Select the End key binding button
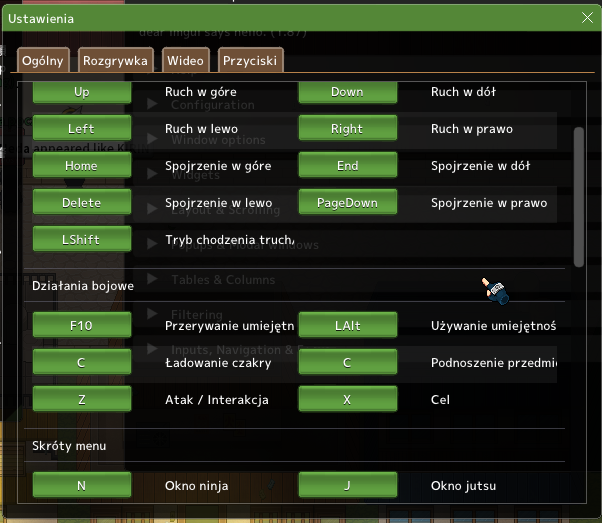 [347, 166]
